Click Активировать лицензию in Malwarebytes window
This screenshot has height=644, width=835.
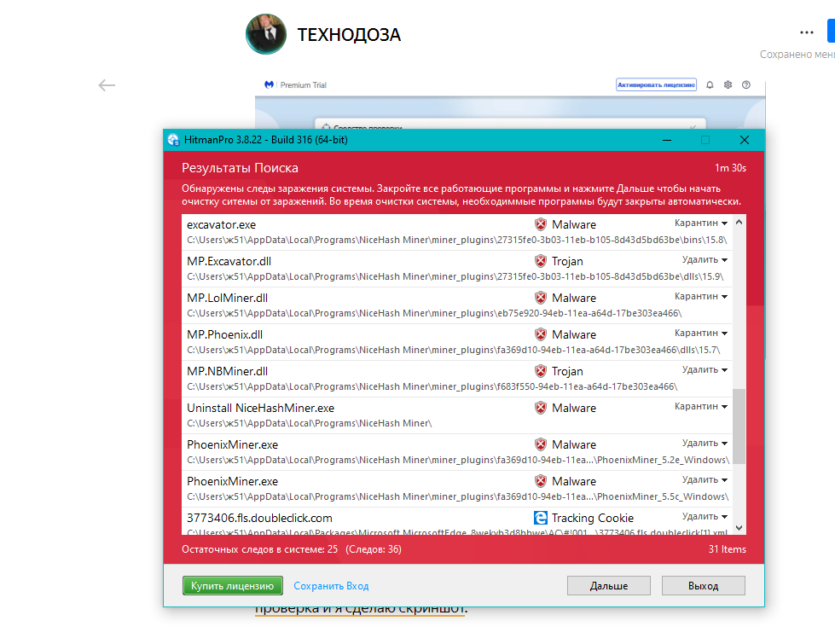click(x=656, y=84)
